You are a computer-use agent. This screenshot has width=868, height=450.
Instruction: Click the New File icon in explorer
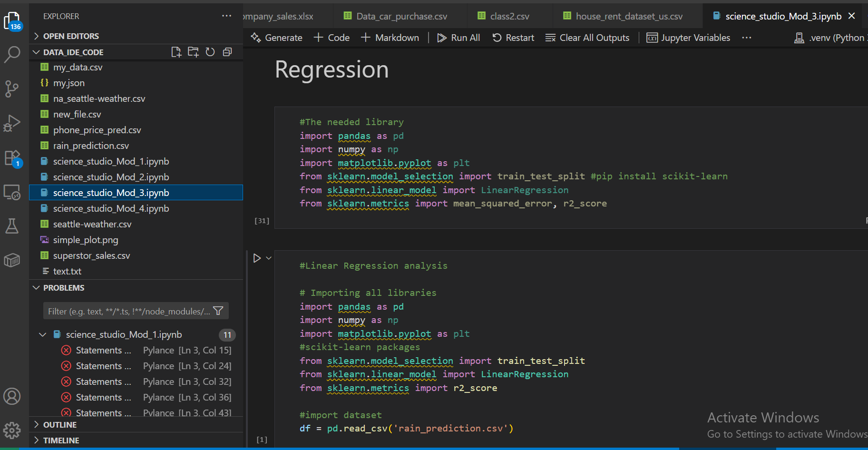pos(176,52)
